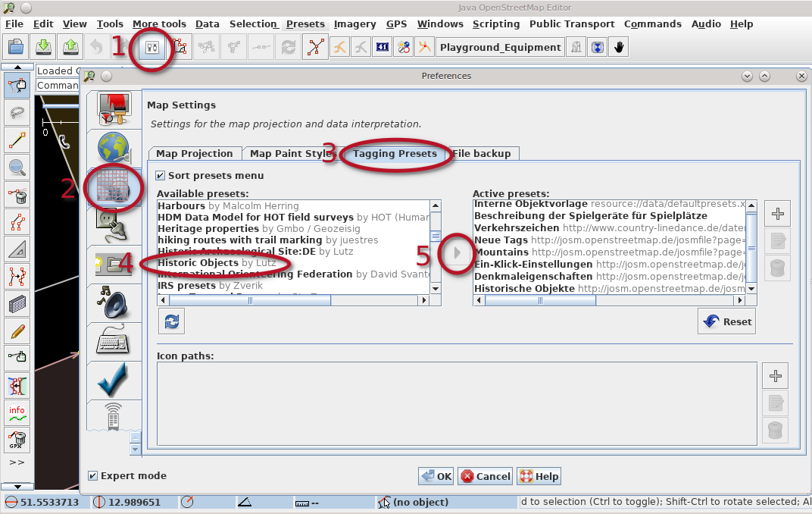Disable the Expert mode checkbox

pyautogui.click(x=92, y=476)
